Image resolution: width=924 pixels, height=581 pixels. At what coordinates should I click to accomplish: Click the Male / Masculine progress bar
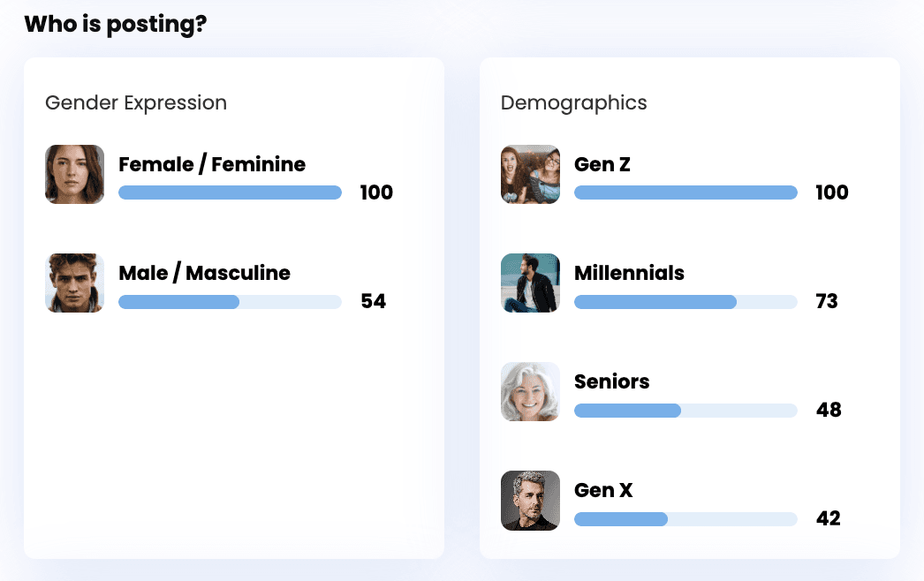[x=230, y=302]
